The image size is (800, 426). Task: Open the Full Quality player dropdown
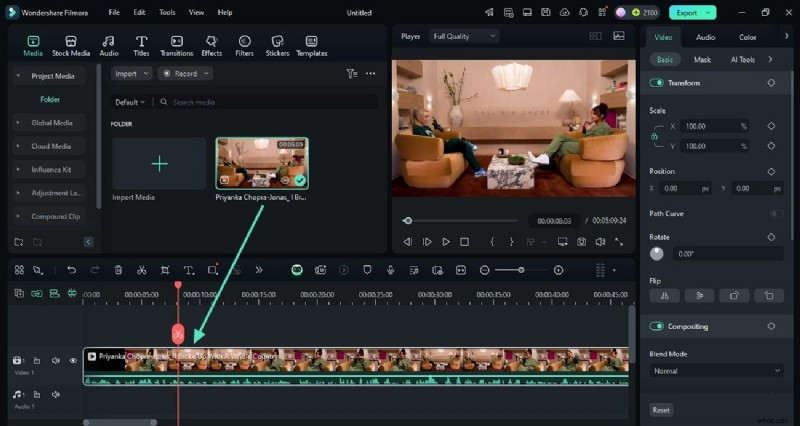click(x=464, y=36)
